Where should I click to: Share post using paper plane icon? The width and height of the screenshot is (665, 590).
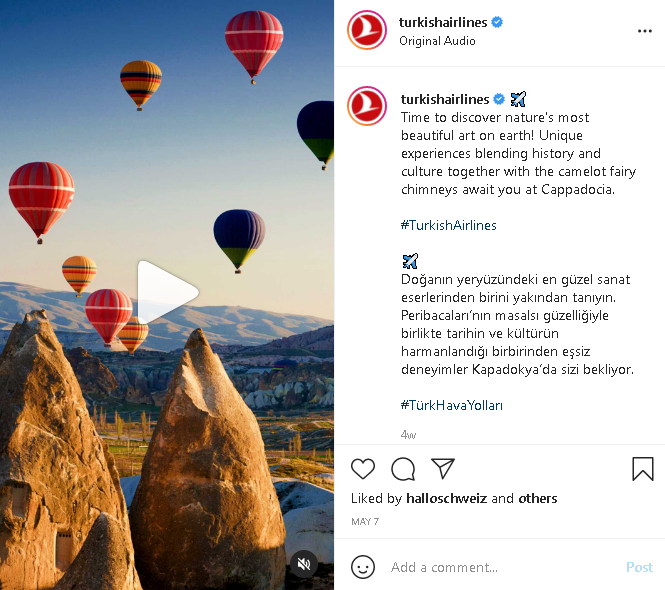[443, 469]
